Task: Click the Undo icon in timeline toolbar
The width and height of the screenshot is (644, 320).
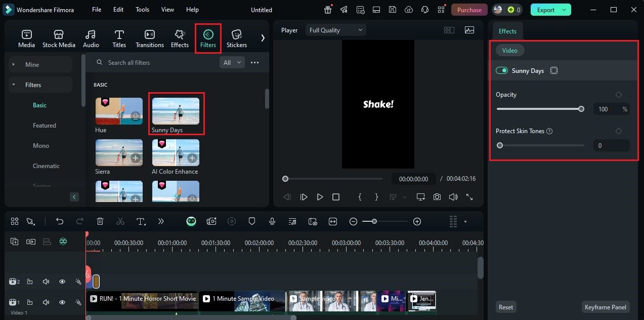Action: 60,221
